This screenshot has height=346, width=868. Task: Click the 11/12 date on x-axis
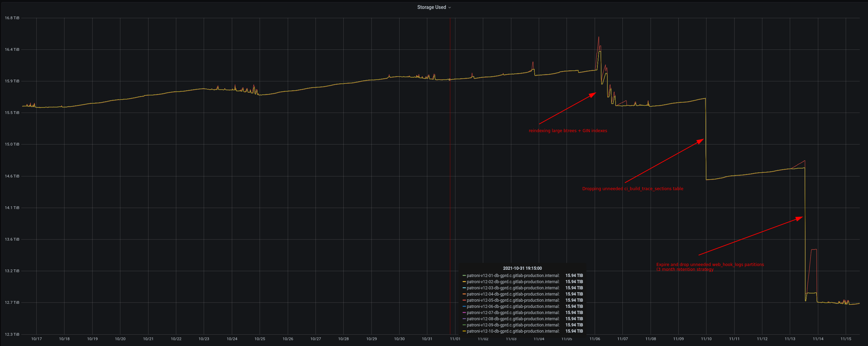(x=762, y=339)
